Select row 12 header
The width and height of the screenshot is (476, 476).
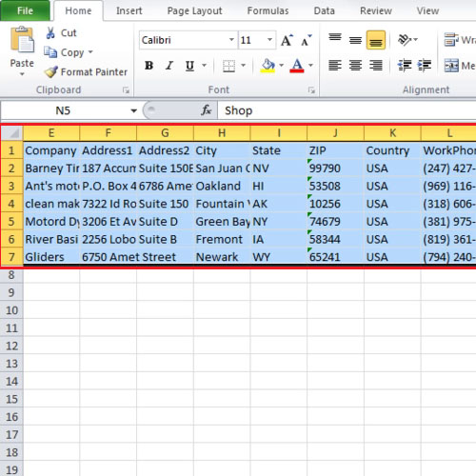tap(11, 346)
